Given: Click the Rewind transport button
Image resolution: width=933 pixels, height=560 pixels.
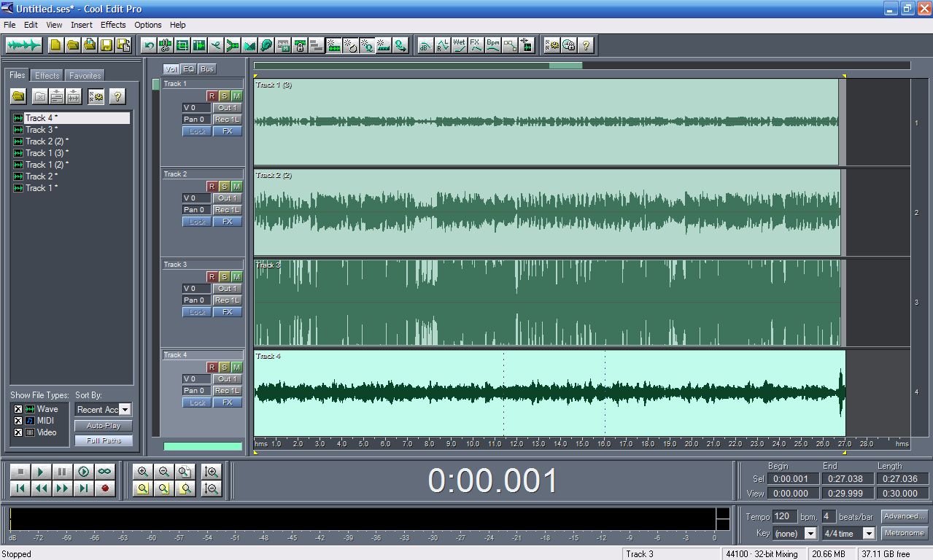Looking at the screenshot, I should tap(41, 489).
